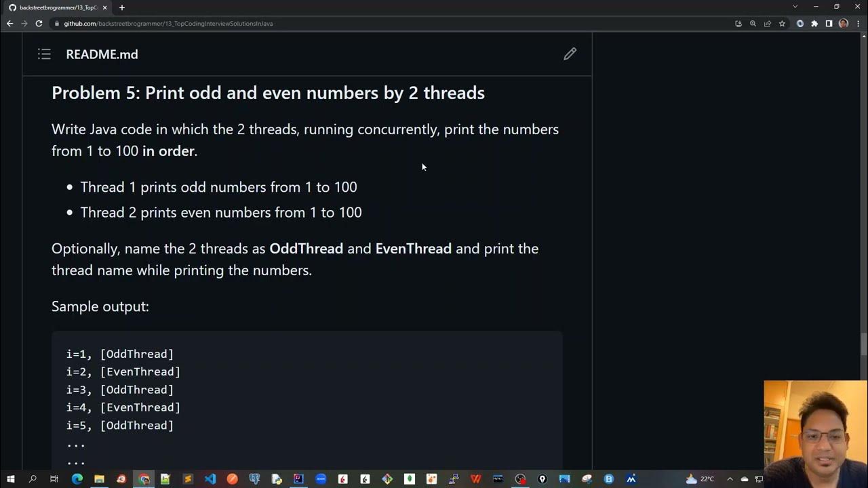The width and height of the screenshot is (868, 488).
Task: Close the GitHub repository tab
Action: coord(104,7)
